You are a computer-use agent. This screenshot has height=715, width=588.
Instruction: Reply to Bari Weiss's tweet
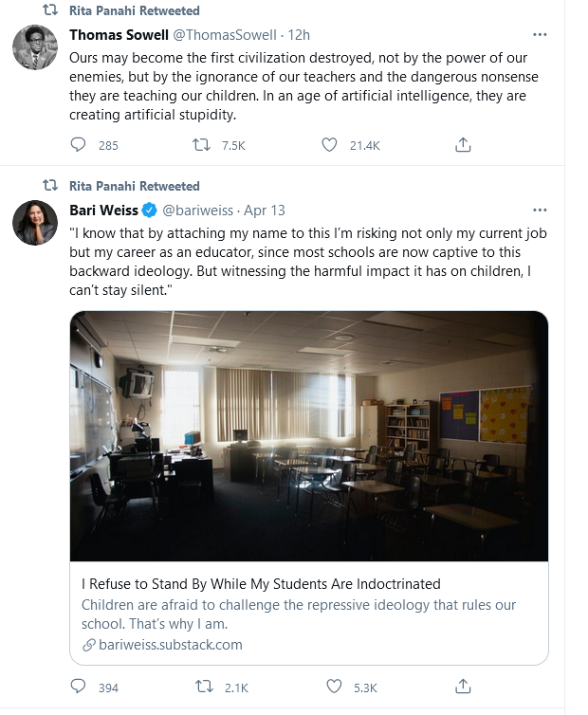point(79,687)
